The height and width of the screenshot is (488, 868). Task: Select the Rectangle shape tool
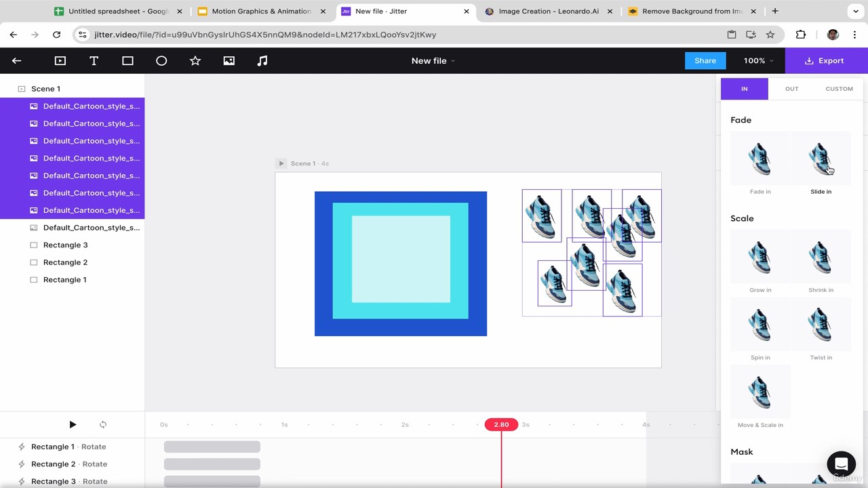tap(127, 61)
